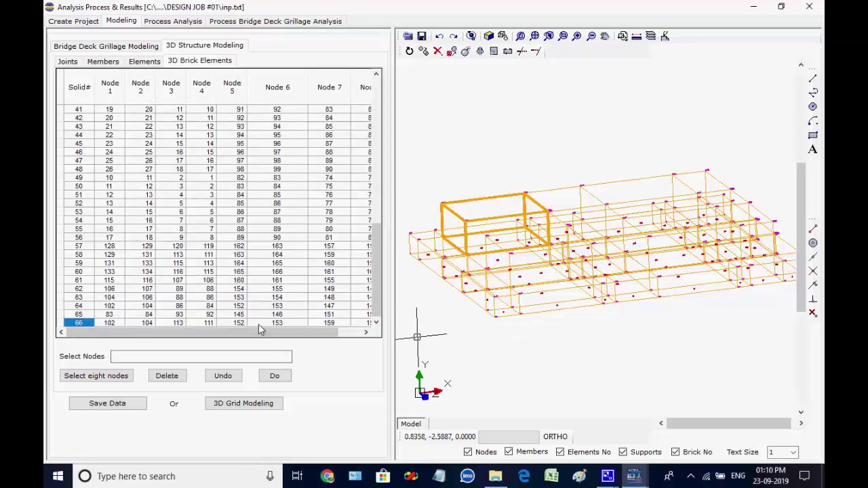Click the viewport horizontal scrollbar thumb

click(729, 424)
